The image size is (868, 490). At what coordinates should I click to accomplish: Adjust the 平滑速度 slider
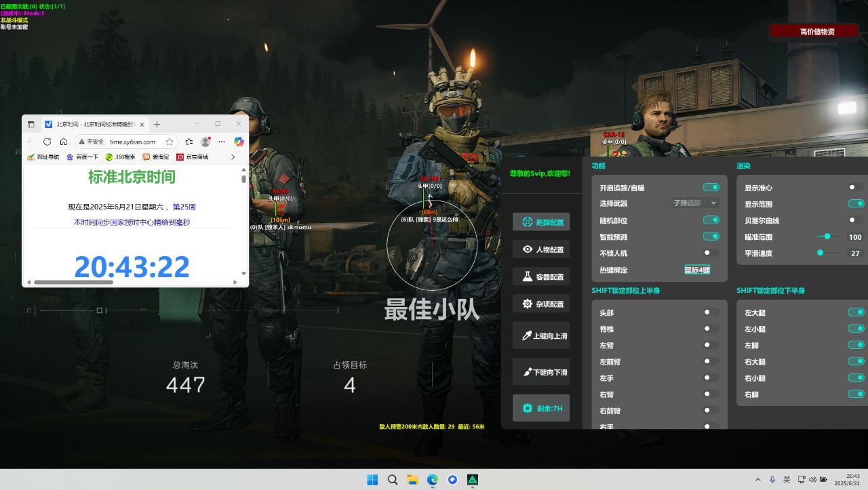(x=829, y=253)
